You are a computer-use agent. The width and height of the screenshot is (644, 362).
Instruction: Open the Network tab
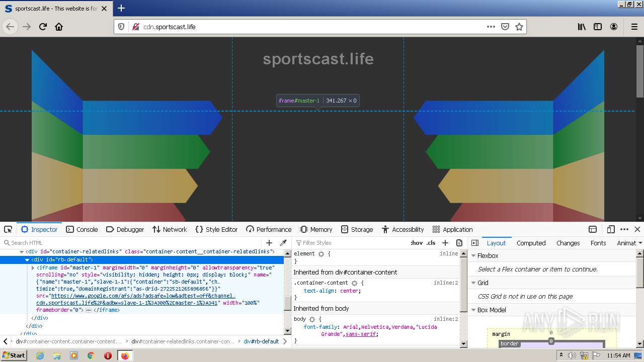(x=170, y=229)
